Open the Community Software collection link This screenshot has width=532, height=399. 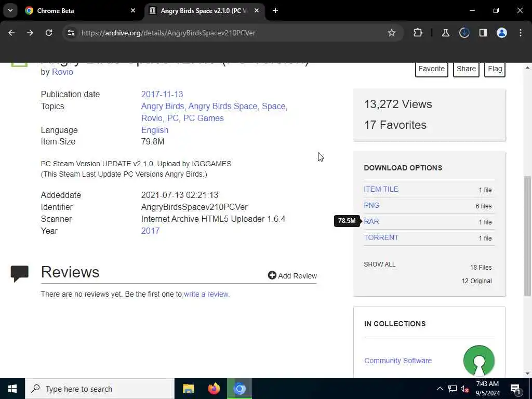click(397, 361)
